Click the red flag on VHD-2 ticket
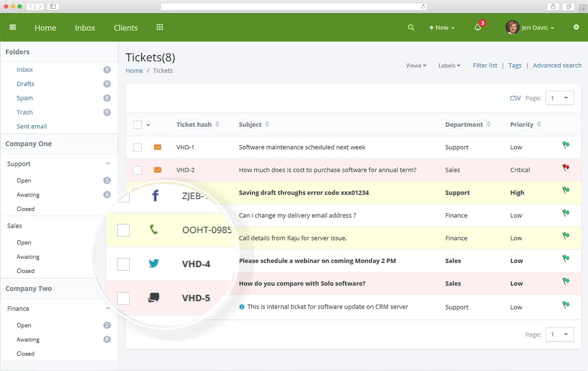This screenshot has width=588, height=371. point(565,168)
